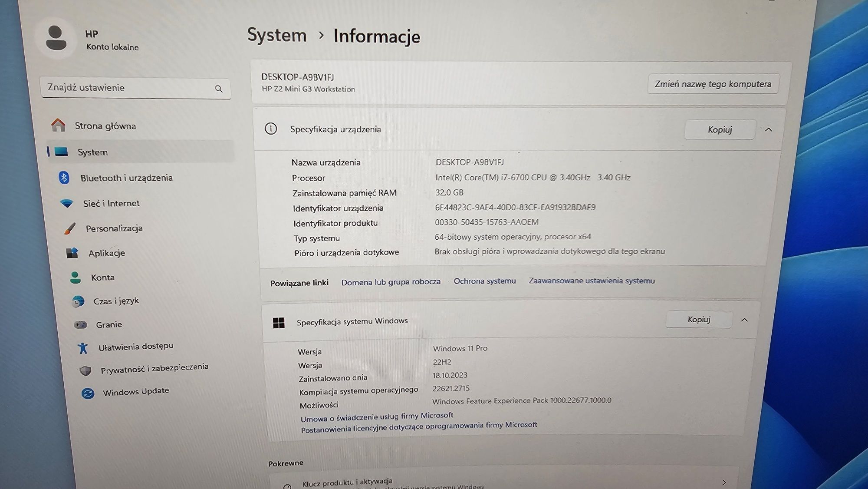The width and height of the screenshot is (868, 489).
Task: Copy Windows specifications with Kopiuj
Action: 699,320
